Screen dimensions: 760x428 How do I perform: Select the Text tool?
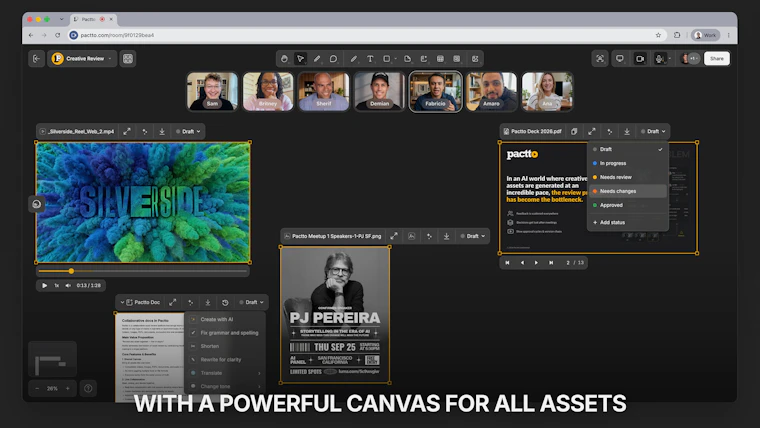[x=370, y=59]
